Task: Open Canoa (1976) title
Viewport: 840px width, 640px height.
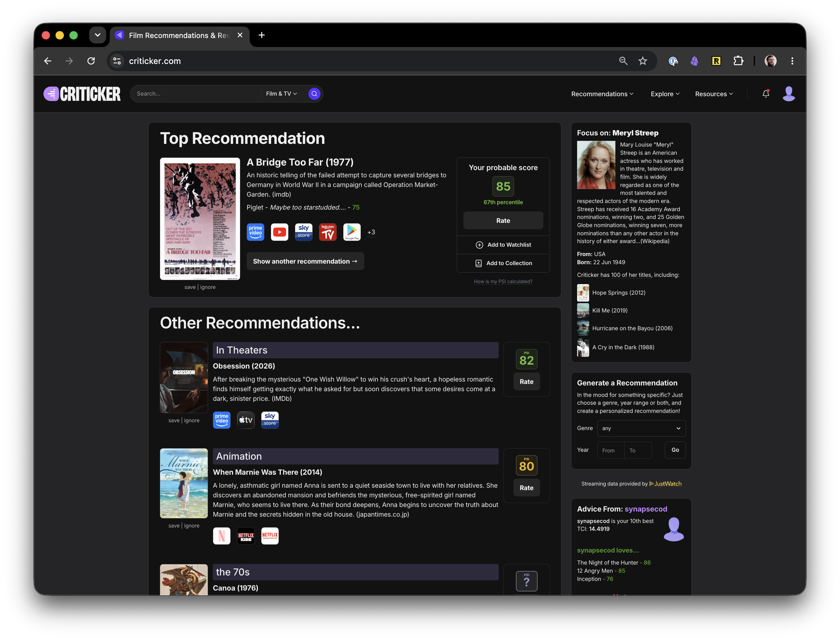Action: [x=235, y=588]
